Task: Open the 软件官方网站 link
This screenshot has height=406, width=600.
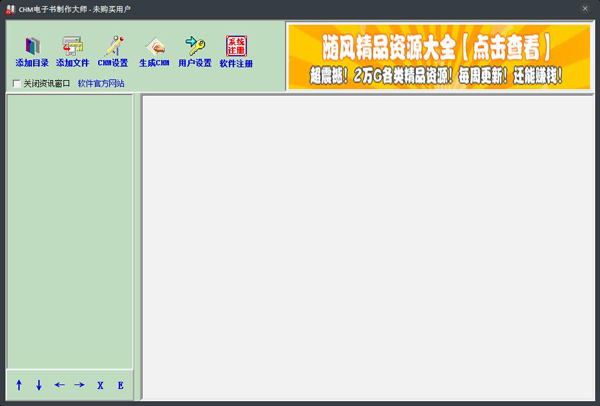Action: [x=101, y=83]
